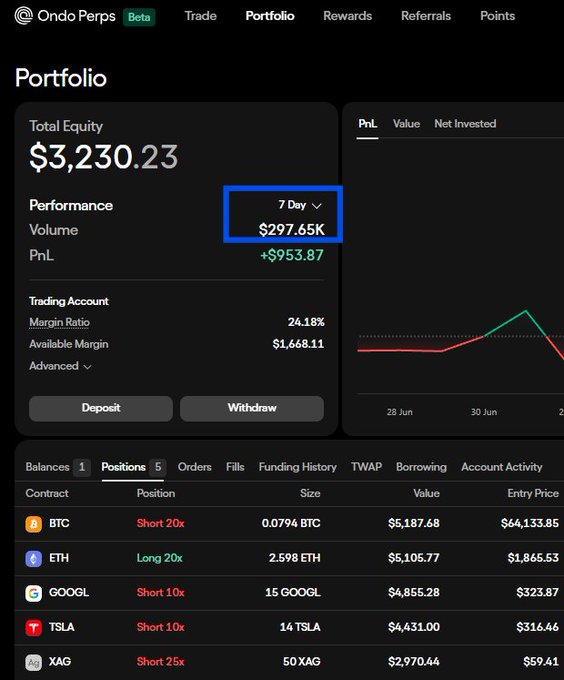Click the XAG contract name

tap(60, 662)
